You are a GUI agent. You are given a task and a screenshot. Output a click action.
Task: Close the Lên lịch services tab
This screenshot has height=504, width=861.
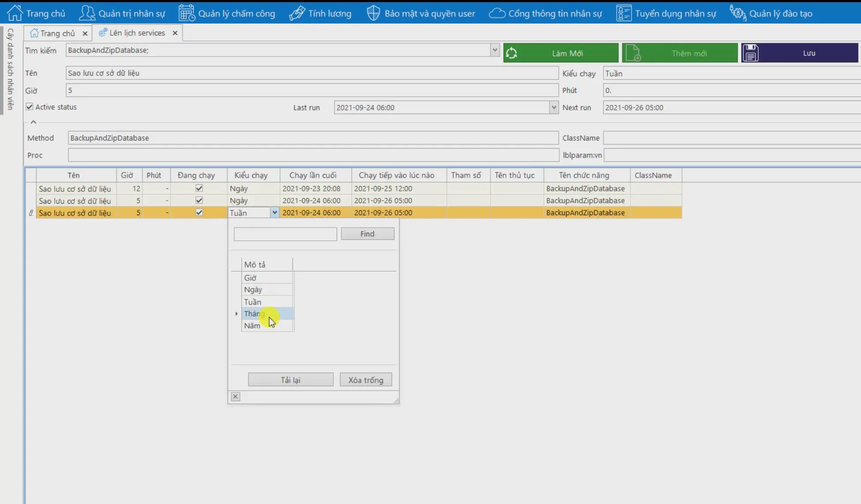[x=175, y=33]
